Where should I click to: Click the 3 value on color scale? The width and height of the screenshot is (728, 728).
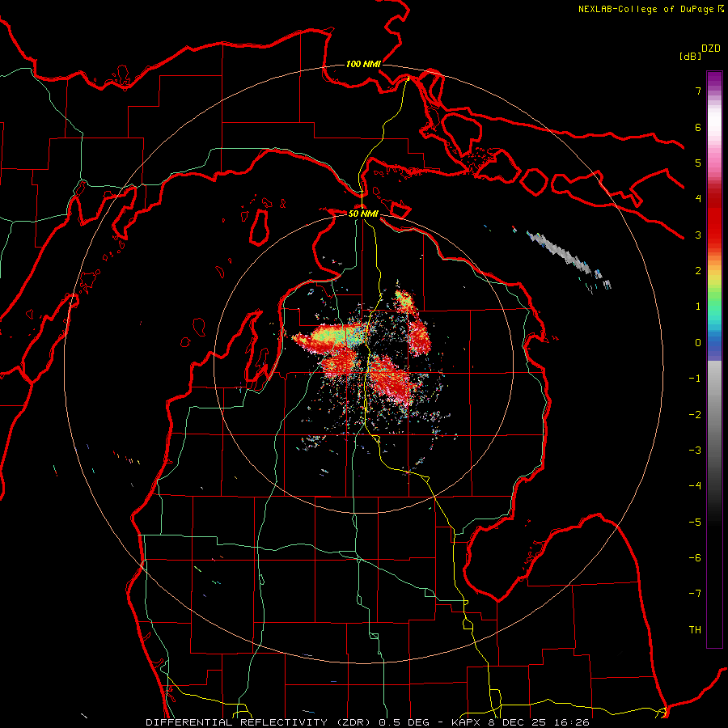(698, 235)
